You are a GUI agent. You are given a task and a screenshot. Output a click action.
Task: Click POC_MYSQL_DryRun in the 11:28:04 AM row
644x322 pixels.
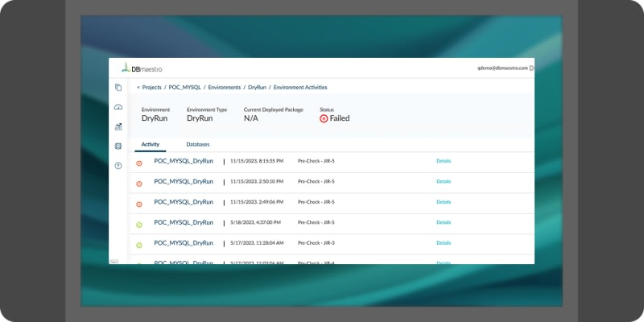pos(184,243)
